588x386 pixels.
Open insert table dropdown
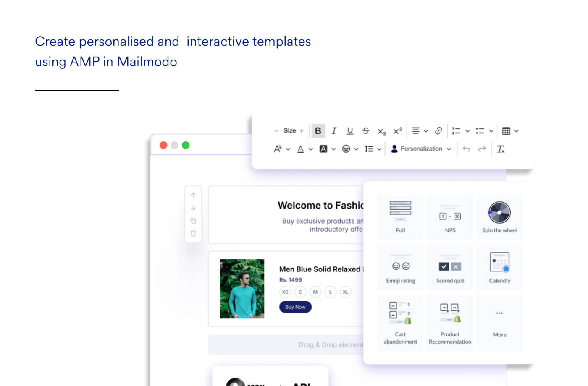(510, 131)
